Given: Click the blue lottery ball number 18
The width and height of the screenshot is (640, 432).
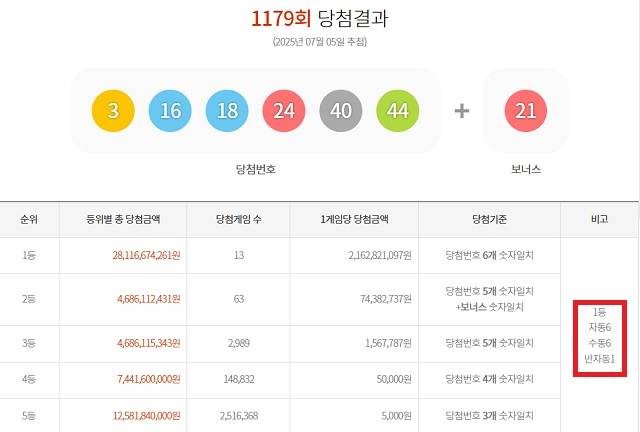Looking at the screenshot, I should [227, 111].
